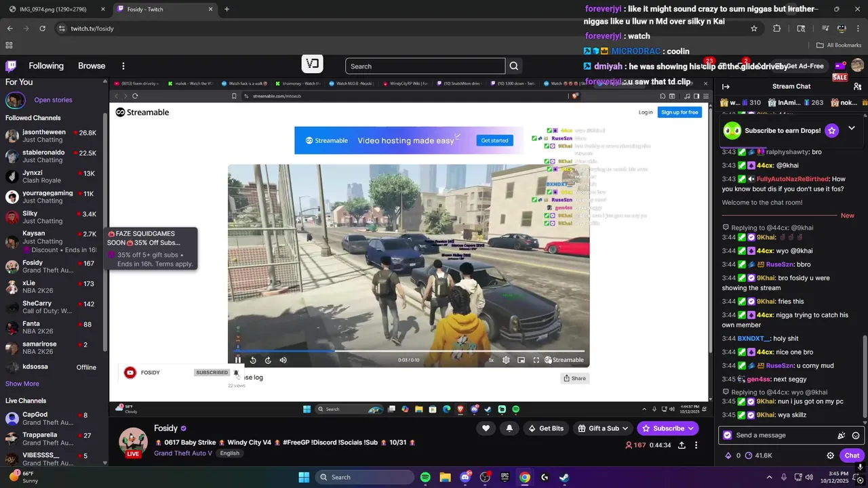Image resolution: width=868 pixels, height=488 pixels.
Task: Open the Twitch home logo
Action: click(x=11, y=66)
